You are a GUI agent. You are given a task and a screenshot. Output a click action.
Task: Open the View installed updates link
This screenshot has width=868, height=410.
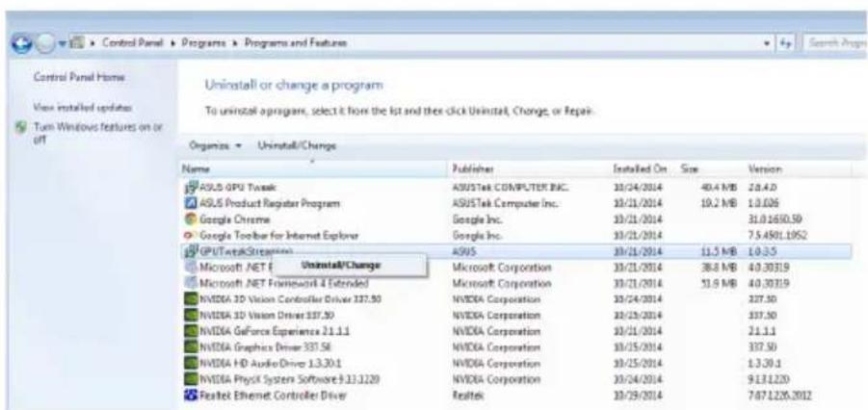coord(83,107)
